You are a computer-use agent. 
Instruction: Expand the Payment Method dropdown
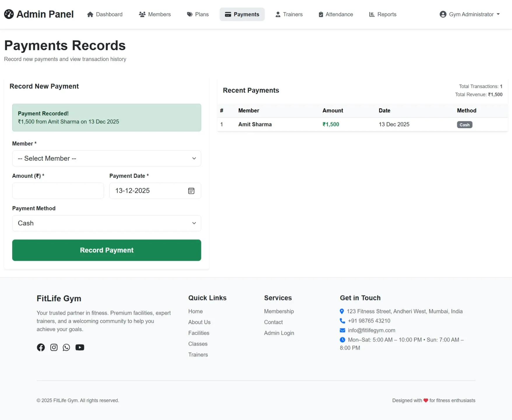pos(106,223)
